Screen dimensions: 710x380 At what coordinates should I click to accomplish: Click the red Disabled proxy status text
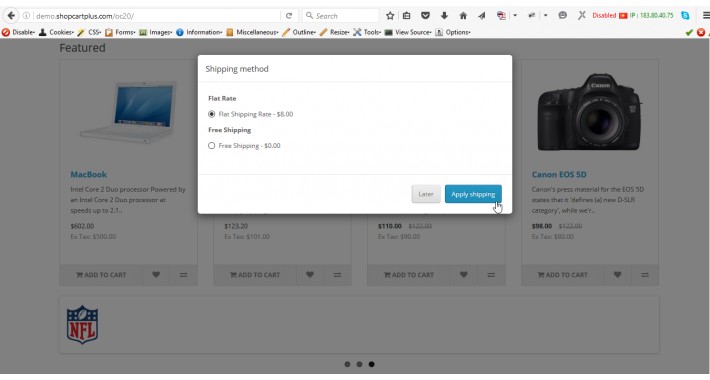(604, 15)
